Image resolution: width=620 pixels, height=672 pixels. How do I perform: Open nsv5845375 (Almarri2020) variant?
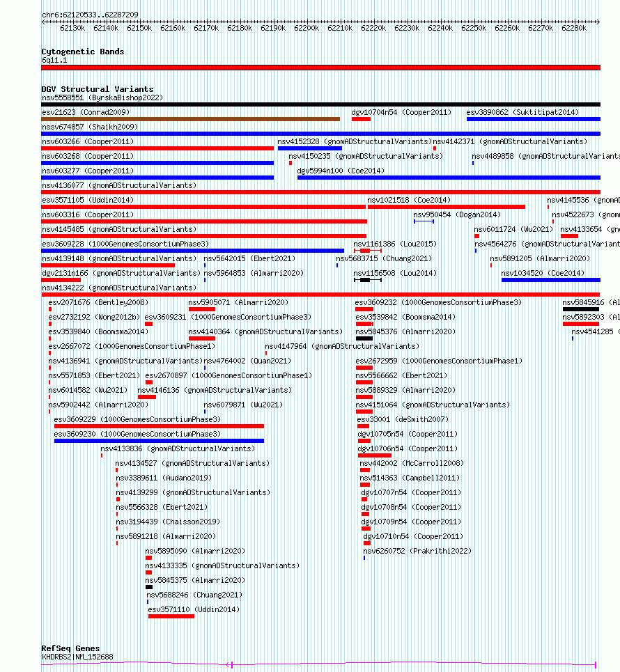pyautogui.click(x=196, y=580)
